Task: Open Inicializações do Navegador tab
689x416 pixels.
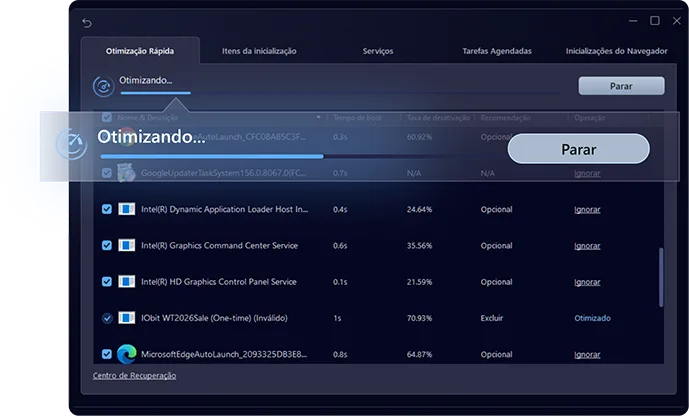Action: click(x=616, y=51)
